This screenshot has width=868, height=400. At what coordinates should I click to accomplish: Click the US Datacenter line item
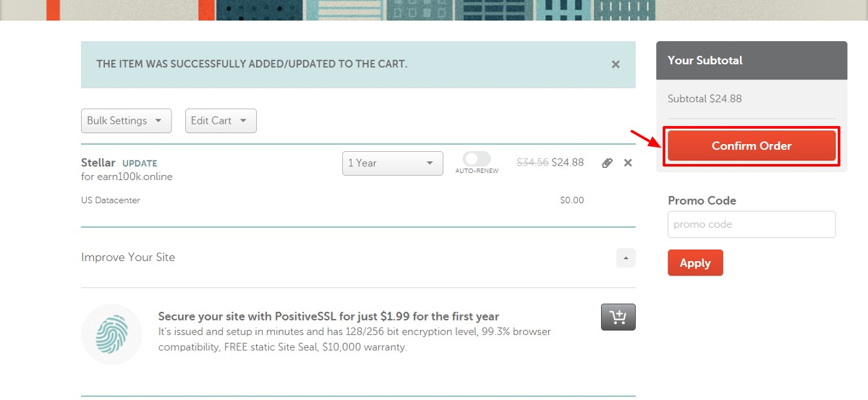[x=111, y=200]
